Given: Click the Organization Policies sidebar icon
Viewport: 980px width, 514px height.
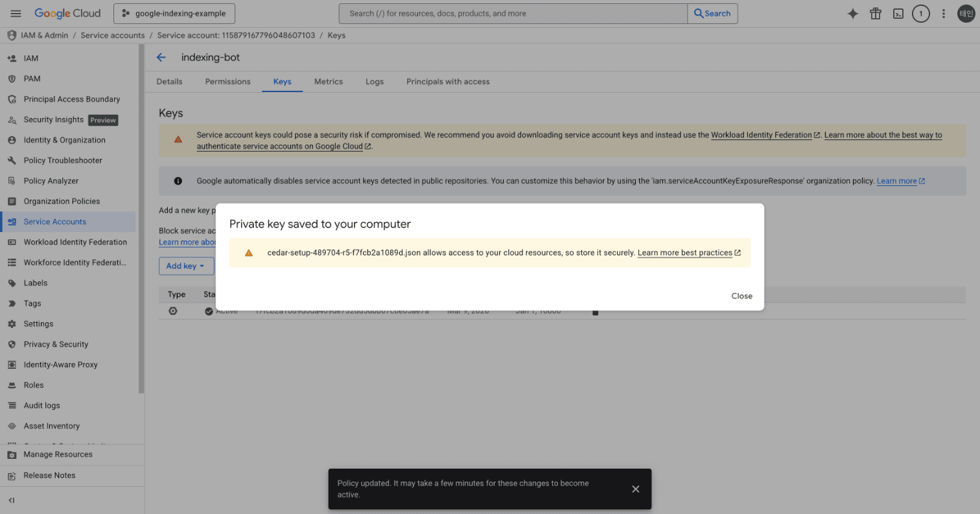Looking at the screenshot, I should click(12, 202).
